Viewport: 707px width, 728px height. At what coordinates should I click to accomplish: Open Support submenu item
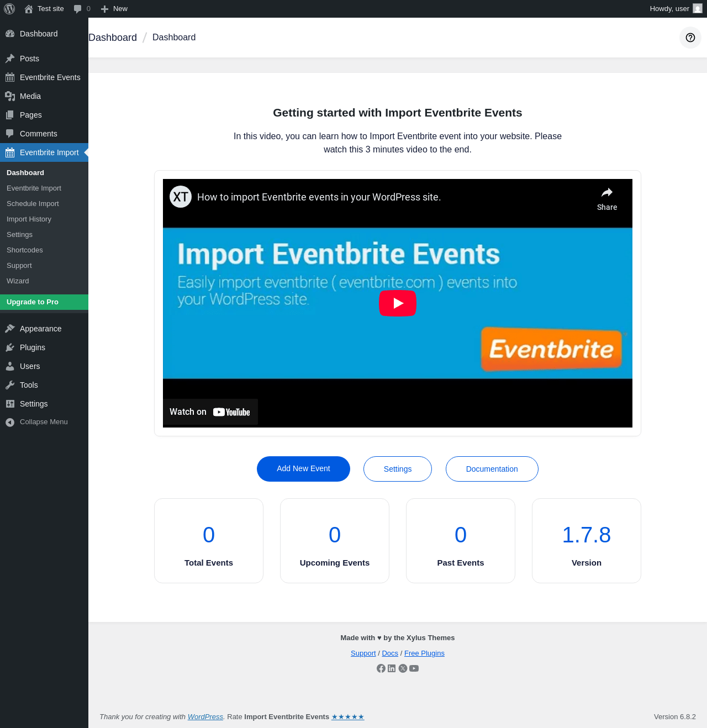19,266
